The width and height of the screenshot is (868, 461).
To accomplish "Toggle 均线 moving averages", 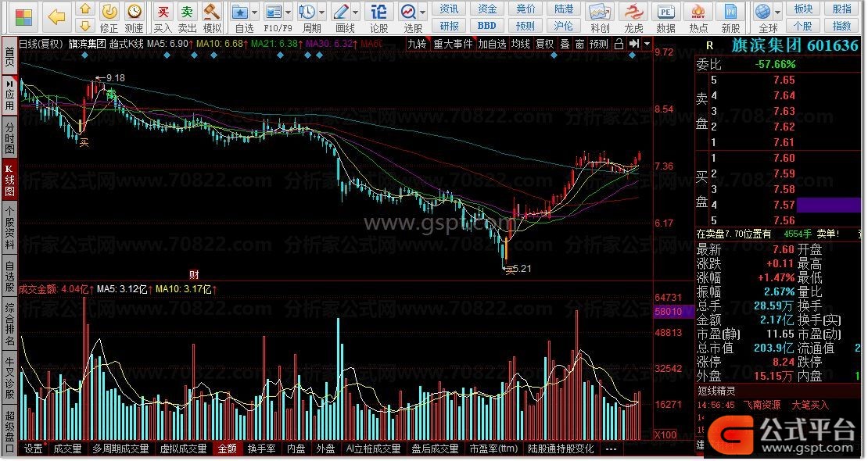I will click(x=520, y=44).
